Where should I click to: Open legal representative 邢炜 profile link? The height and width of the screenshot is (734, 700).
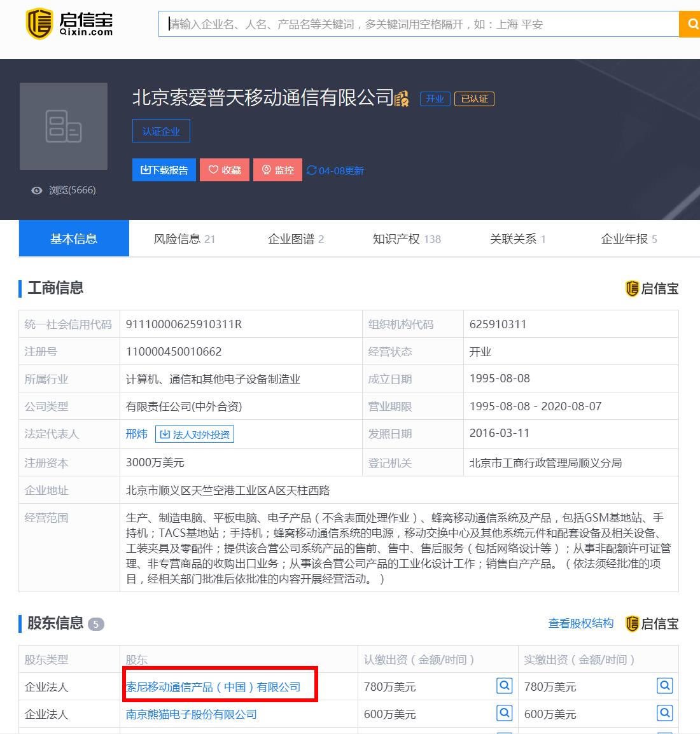137,434
